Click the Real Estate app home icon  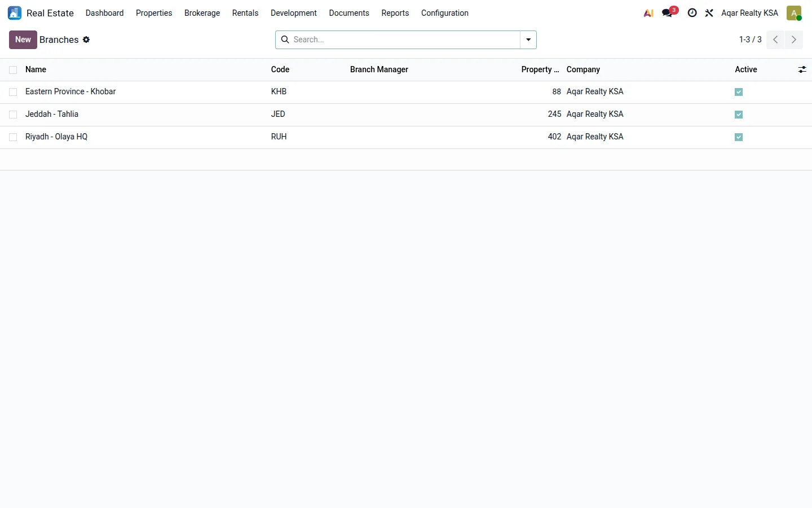15,13
